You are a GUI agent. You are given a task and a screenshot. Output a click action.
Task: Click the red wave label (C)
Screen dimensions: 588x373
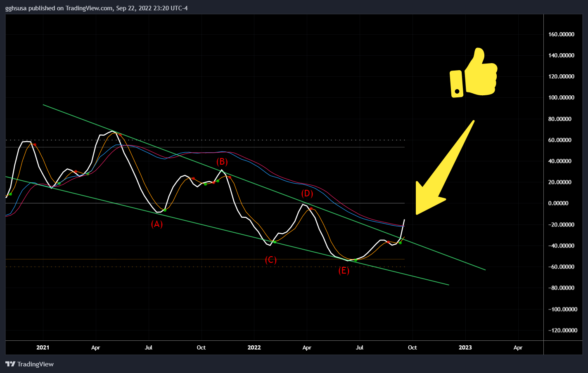click(x=271, y=260)
